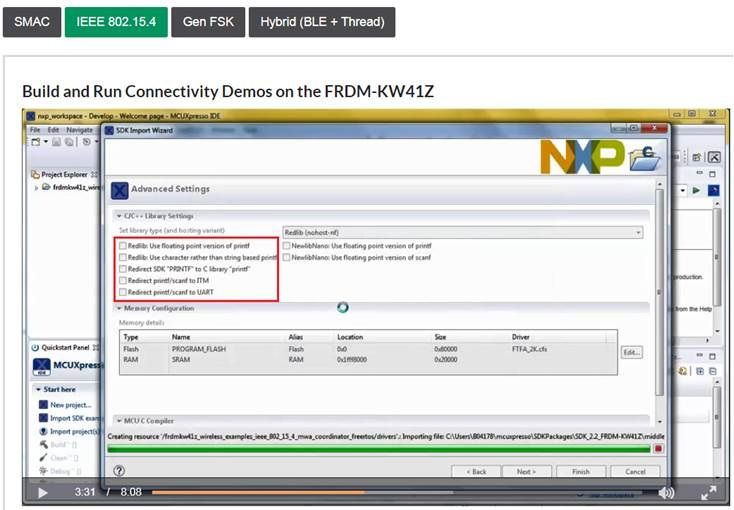Check Redlib character rather than string printf

click(123, 257)
